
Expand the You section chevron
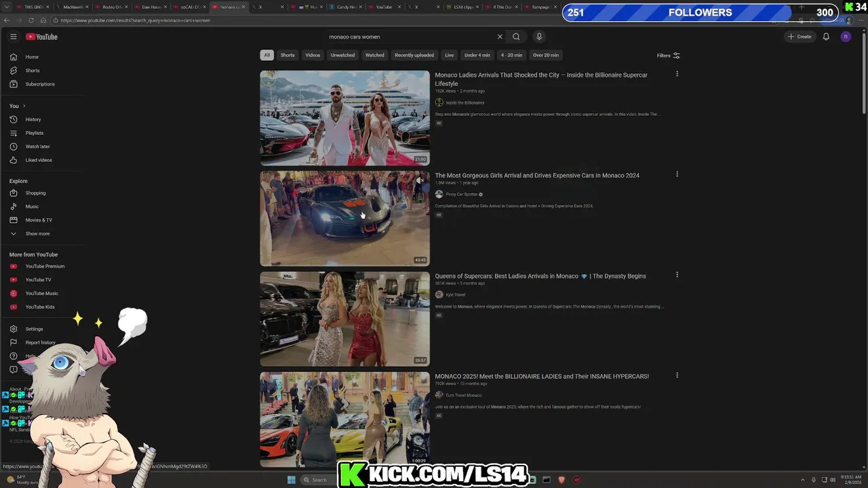[24, 106]
